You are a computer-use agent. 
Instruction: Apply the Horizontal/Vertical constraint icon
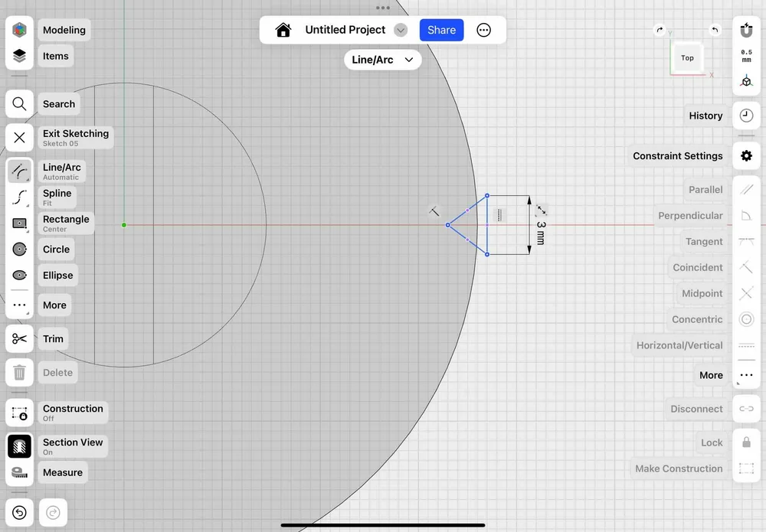[746, 345]
